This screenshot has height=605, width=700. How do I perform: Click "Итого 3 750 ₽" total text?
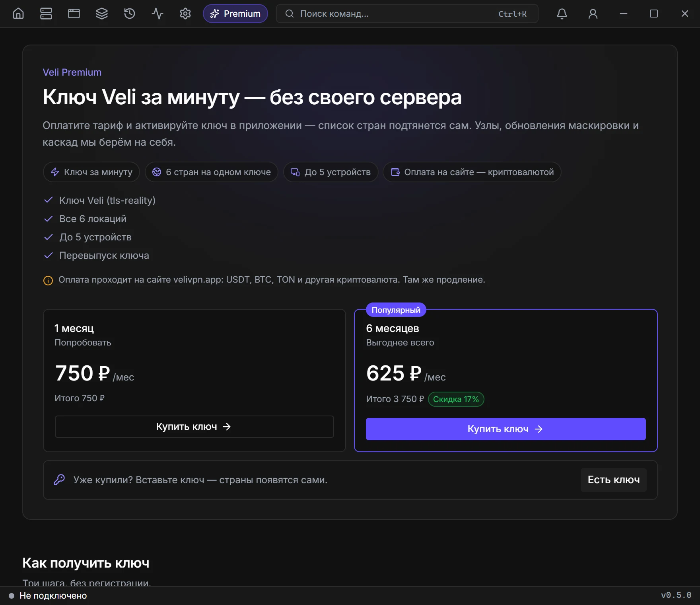point(395,399)
